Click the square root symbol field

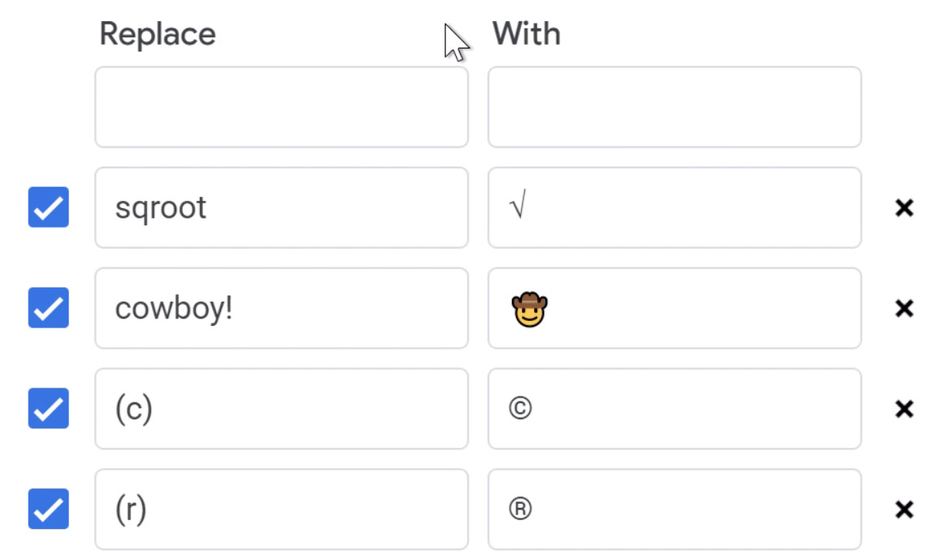673,208
